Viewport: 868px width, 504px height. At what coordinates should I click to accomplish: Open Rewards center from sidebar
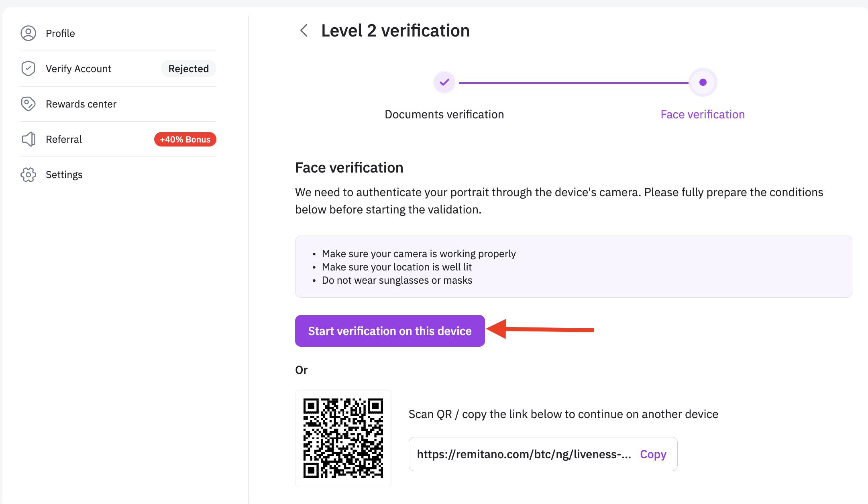[81, 104]
